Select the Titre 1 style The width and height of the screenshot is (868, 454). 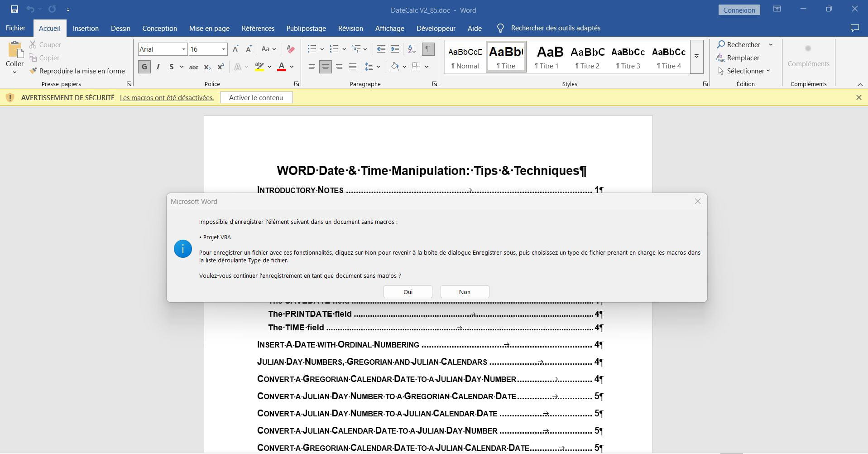point(547,57)
